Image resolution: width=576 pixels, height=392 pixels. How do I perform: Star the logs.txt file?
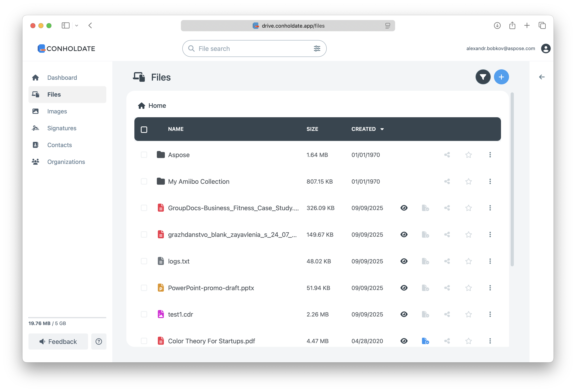coord(468,261)
